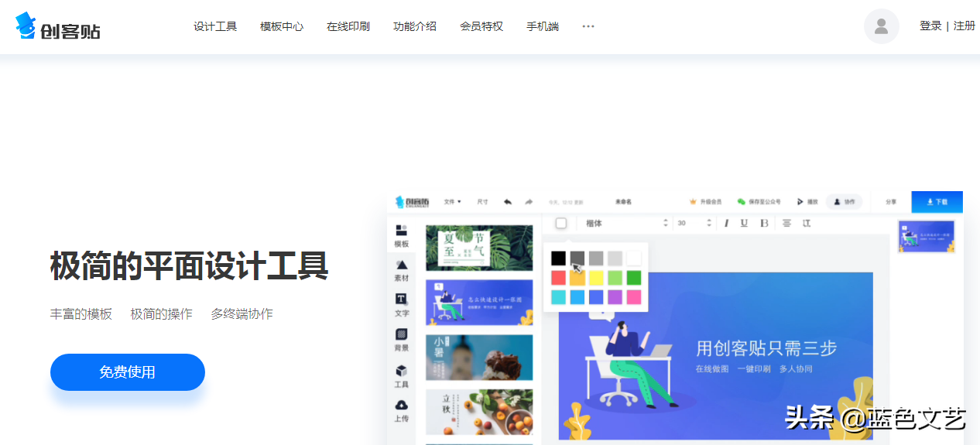This screenshot has height=445, width=980.
Task: Open the user avatar icon
Action: (x=881, y=26)
